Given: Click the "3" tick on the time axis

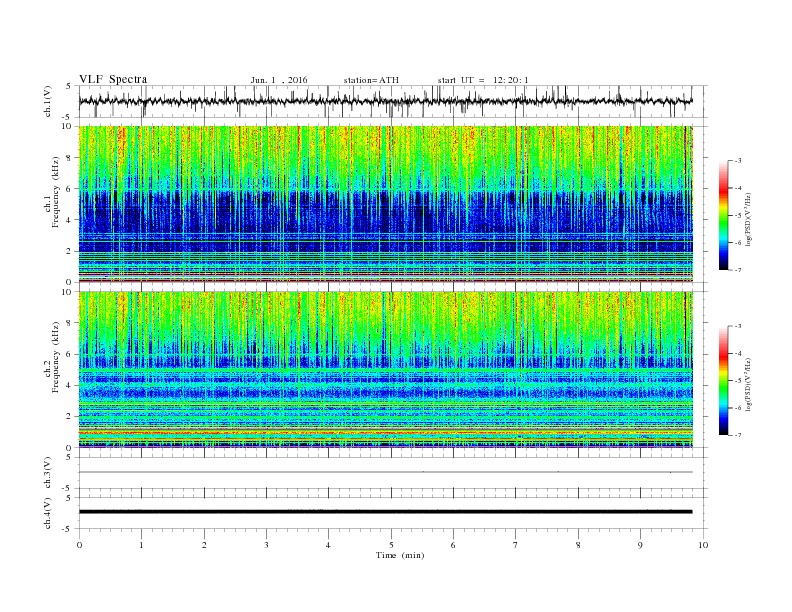Looking at the screenshot, I should pos(266,545).
